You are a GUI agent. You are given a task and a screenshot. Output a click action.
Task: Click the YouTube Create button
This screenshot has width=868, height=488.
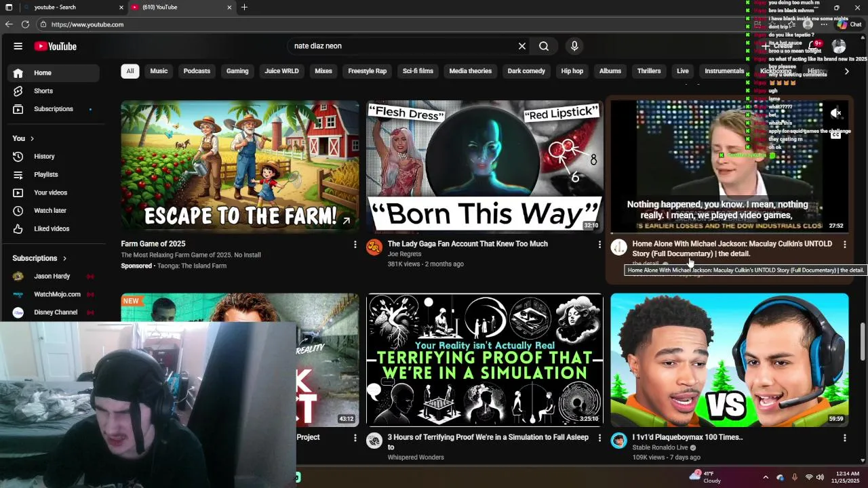(x=777, y=46)
